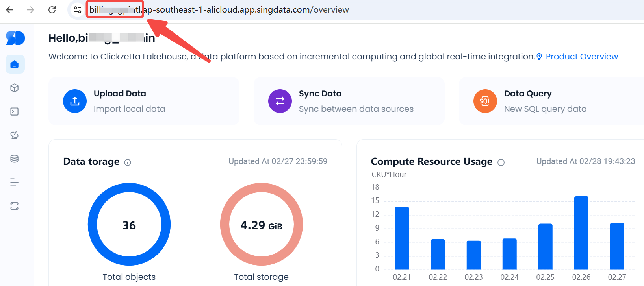Select the Home icon in sidebar
The width and height of the screenshot is (644, 286).
point(15,65)
